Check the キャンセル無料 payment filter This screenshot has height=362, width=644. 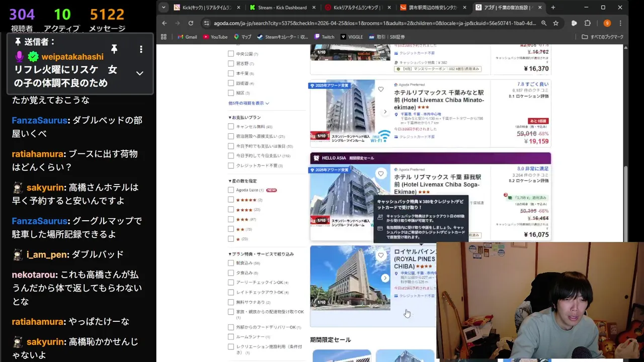pyautogui.click(x=231, y=127)
